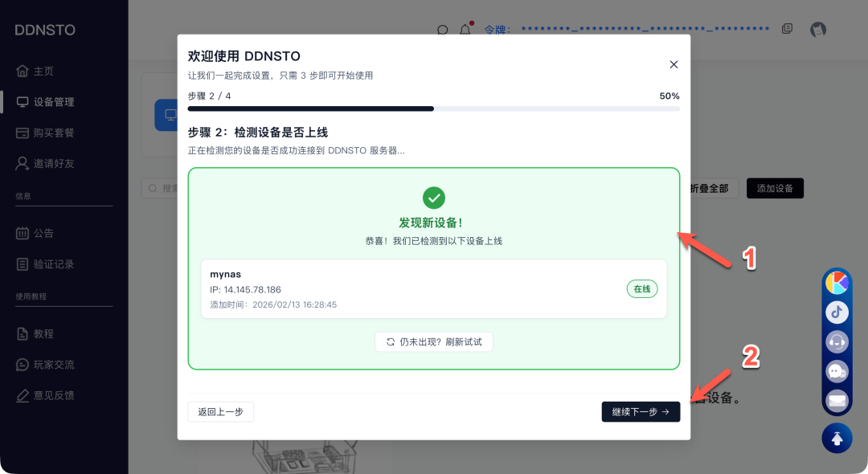Copy the token using the copy icon

(786, 28)
